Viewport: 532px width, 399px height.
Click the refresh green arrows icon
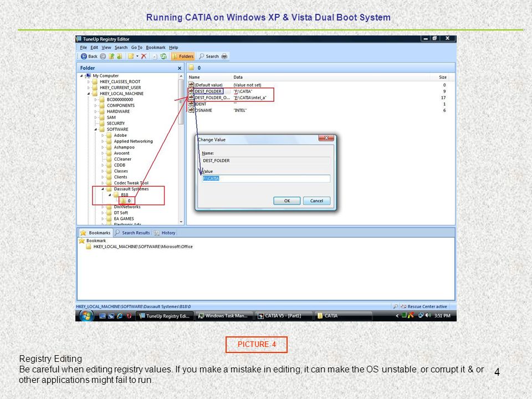tap(163, 57)
